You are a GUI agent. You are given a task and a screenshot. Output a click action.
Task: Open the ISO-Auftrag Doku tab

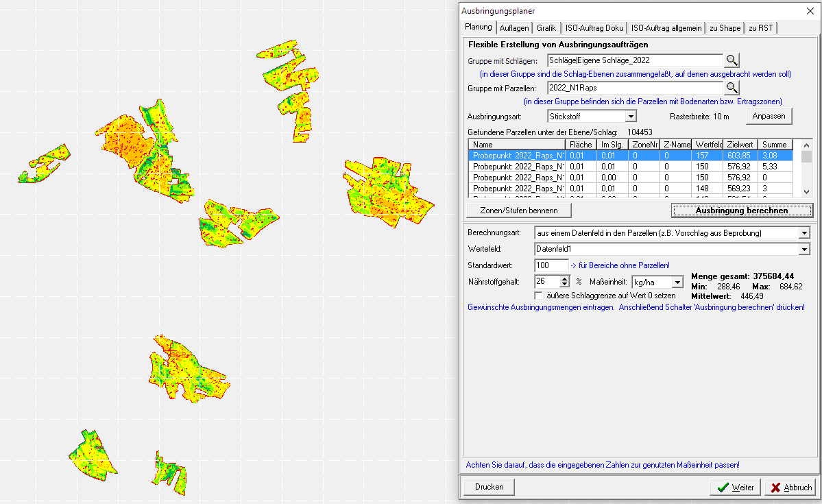pos(594,28)
